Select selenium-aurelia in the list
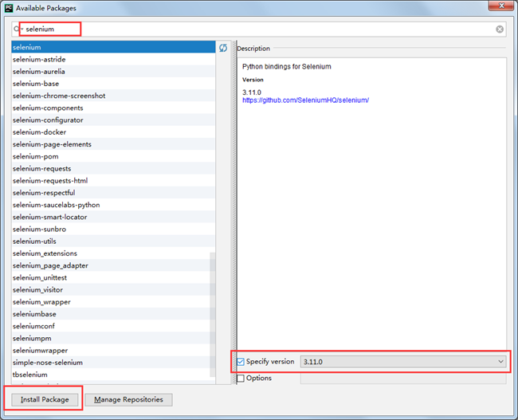The image size is (518, 420). [113, 72]
